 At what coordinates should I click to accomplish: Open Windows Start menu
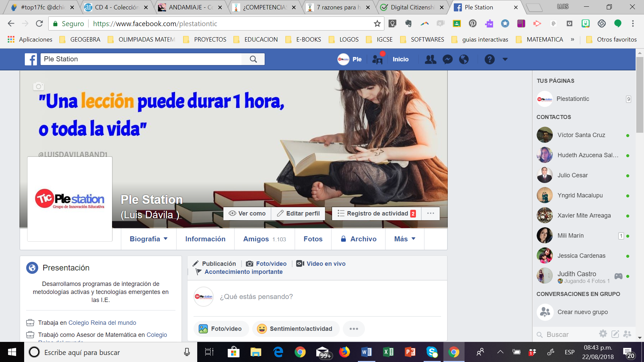[x=12, y=352]
